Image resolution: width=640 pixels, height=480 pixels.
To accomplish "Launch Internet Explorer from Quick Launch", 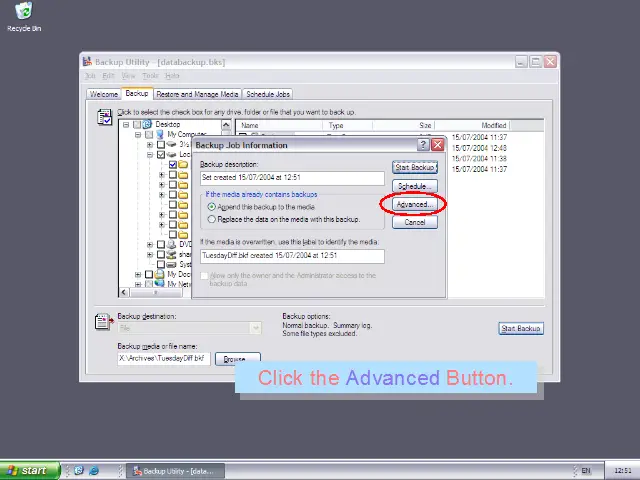I will pos(94,470).
